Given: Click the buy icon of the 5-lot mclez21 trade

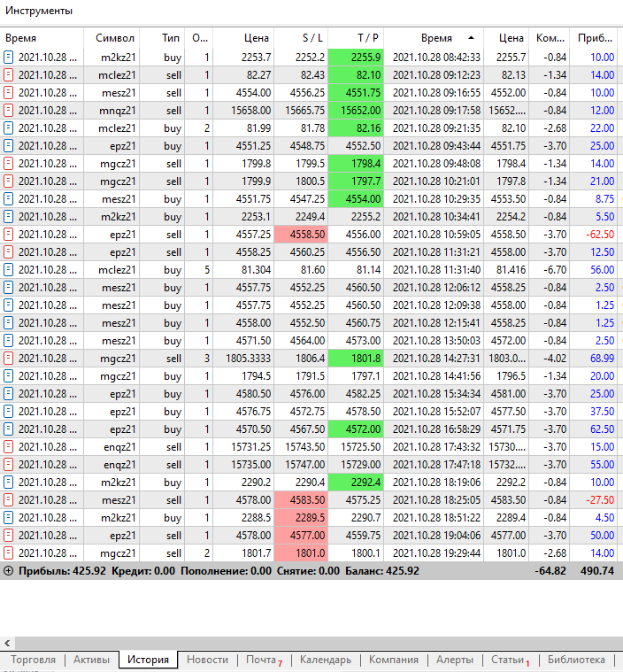Looking at the screenshot, I should [8, 269].
